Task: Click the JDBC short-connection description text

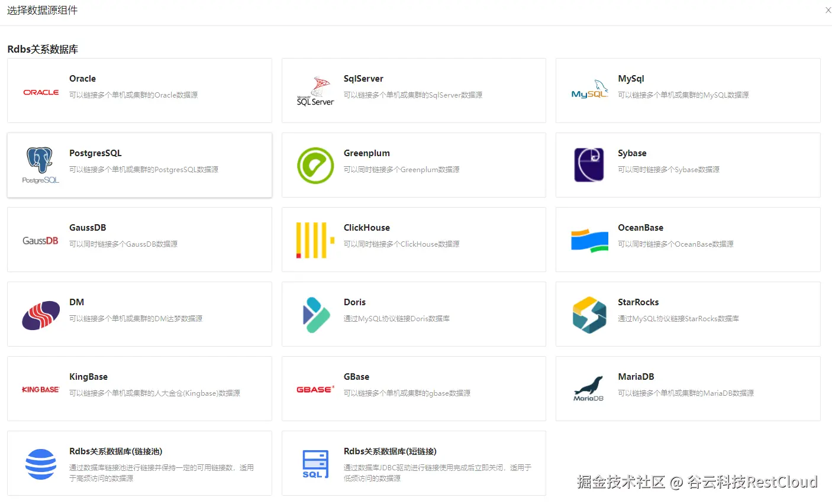Action: 437,473
